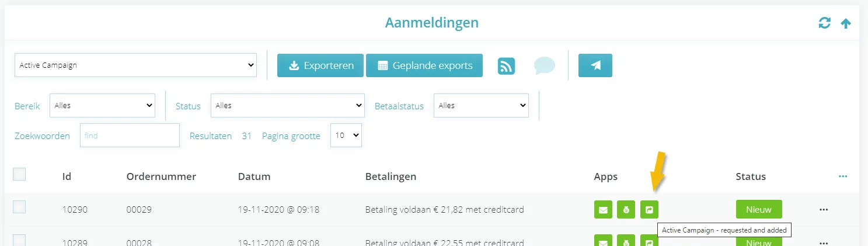Click the Resultaten count 31
Viewport: 868px width, 246px height.
(246, 136)
